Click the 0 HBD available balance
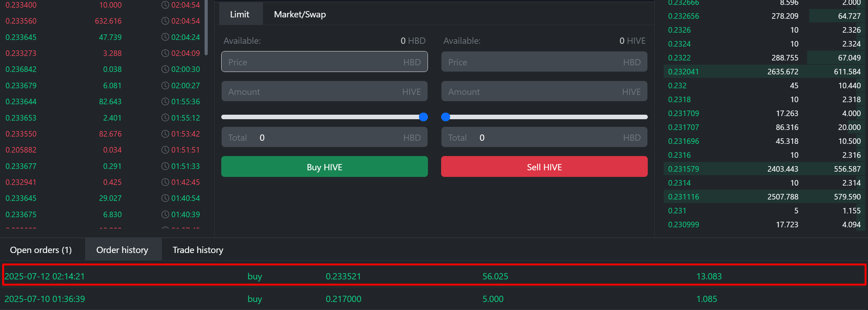The width and height of the screenshot is (868, 310). [x=413, y=41]
